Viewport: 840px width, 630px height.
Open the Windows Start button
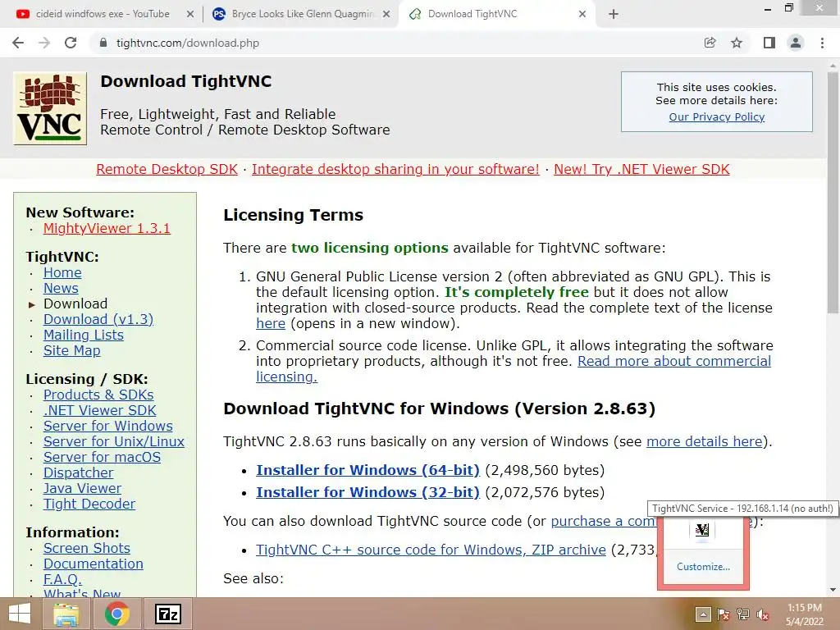pyautogui.click(x=20, y=614)
